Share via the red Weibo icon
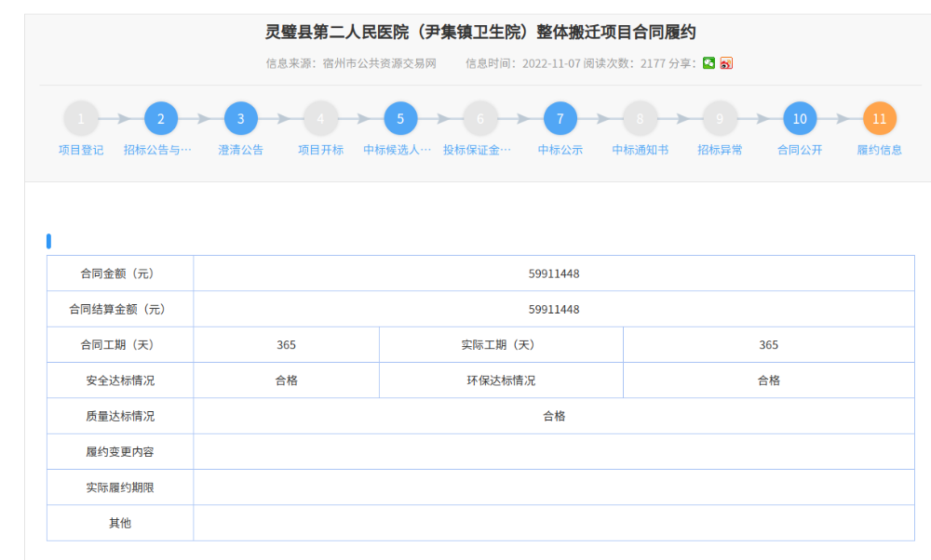 726,63
